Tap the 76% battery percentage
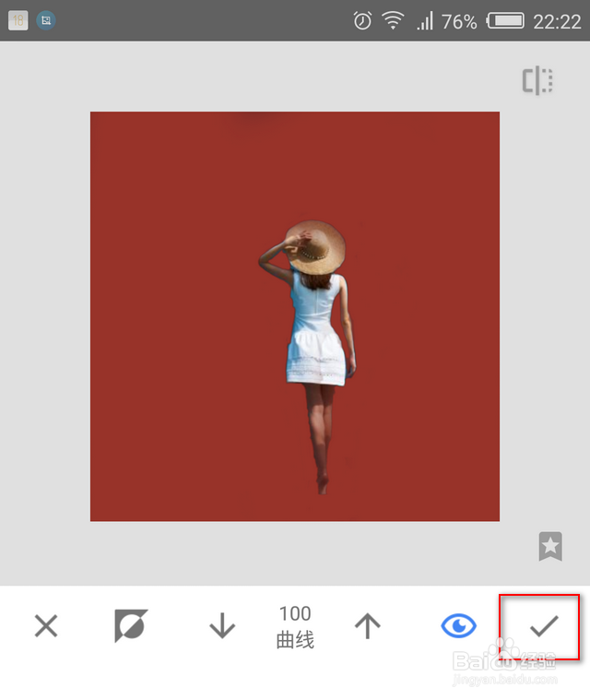Image resolution: width=590 pixels, height=700 pixels. coord(459,21)
